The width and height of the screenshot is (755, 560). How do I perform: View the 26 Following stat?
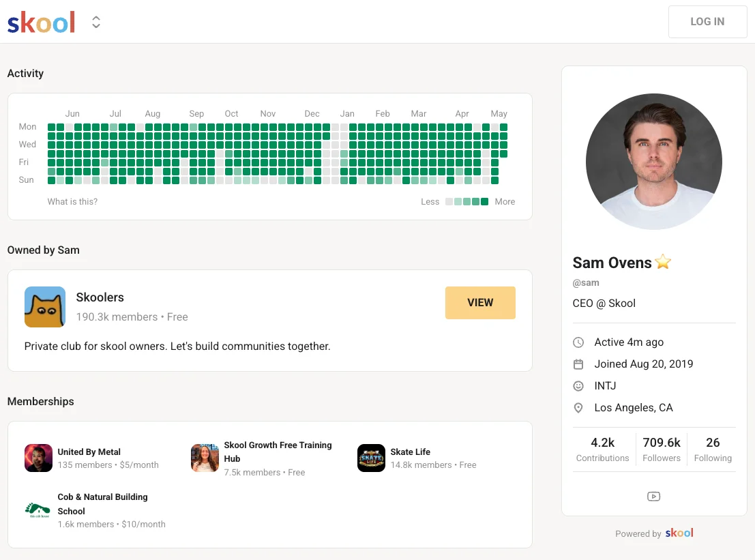click(713, 450)
